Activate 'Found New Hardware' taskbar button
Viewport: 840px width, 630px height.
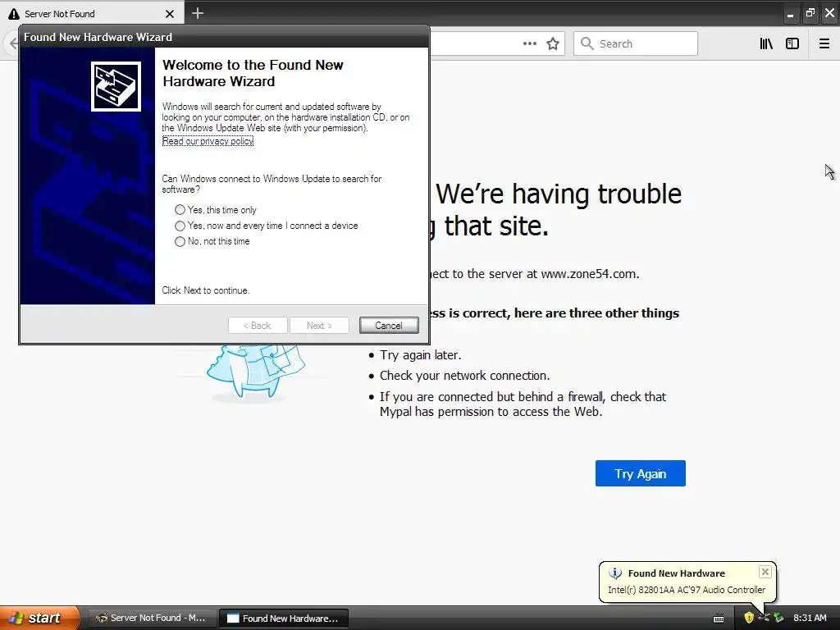pyautogui.click(x=284, y=619)
